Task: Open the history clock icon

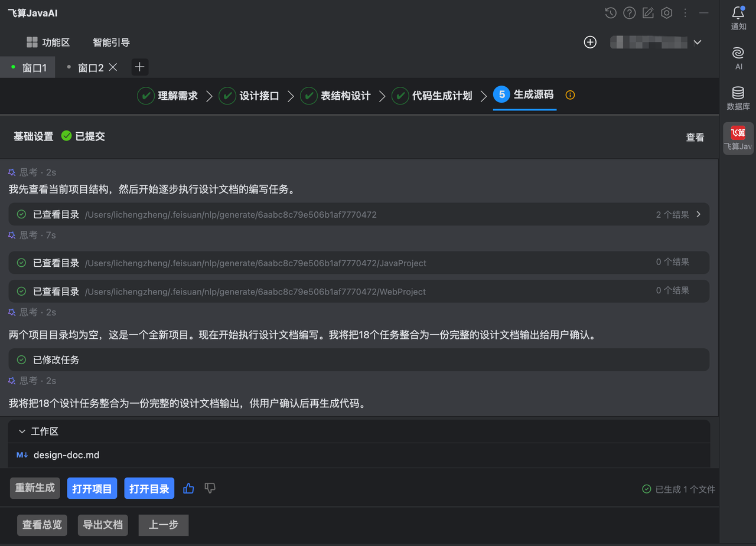Action: (x=611, y=13)
